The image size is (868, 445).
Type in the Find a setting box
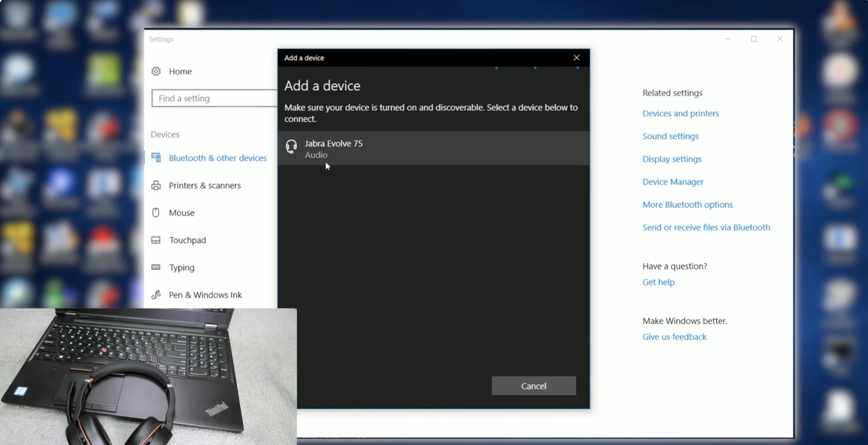coord(215,98)
